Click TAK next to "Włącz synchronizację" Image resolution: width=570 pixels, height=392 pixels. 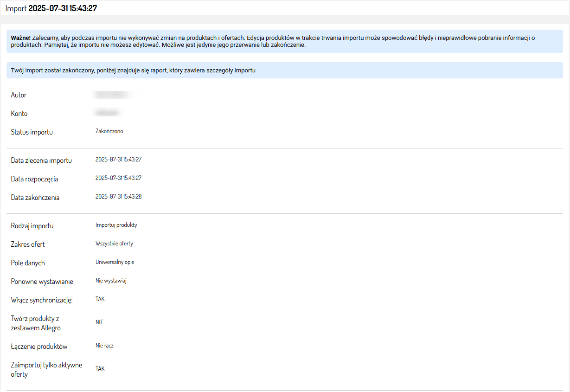pyautogui.click(x=100, y=299)
